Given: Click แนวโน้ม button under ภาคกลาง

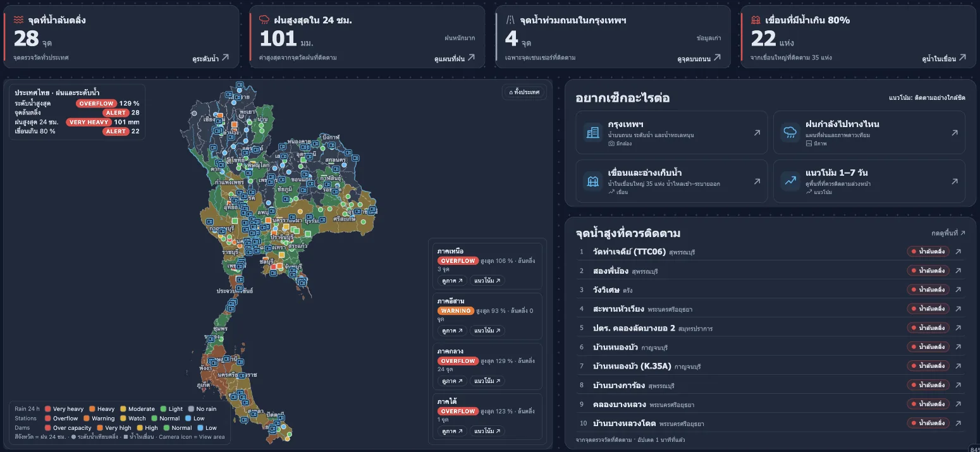Looking at the screenshot, I should pos(487,381).
